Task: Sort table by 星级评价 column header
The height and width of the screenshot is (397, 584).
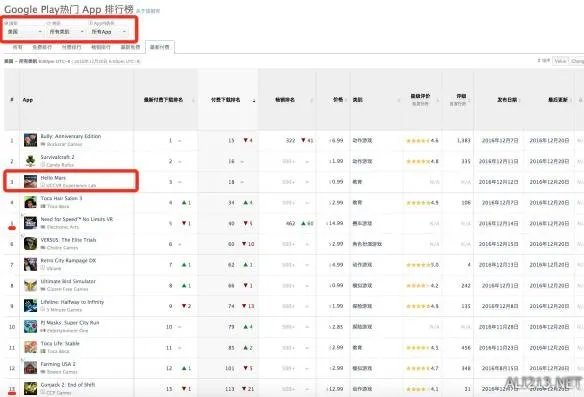Action: tap(420, 96)
